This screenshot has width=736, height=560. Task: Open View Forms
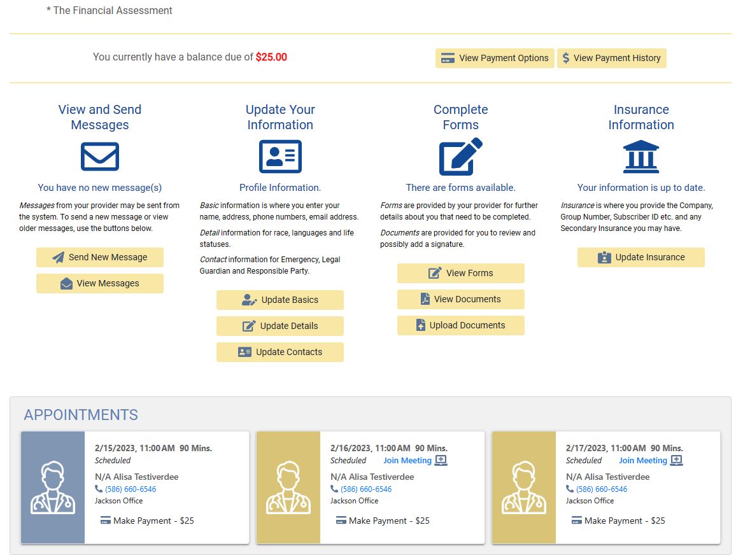(460, 273)
